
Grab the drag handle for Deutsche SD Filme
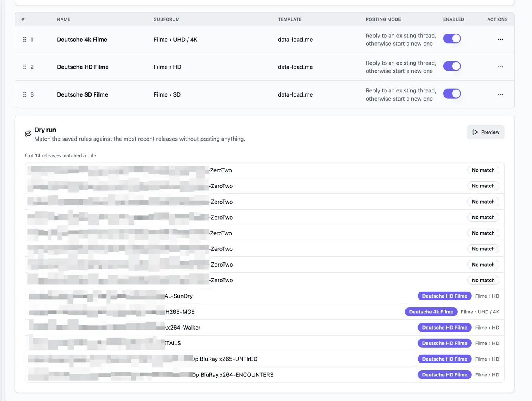tap(25, 94)
